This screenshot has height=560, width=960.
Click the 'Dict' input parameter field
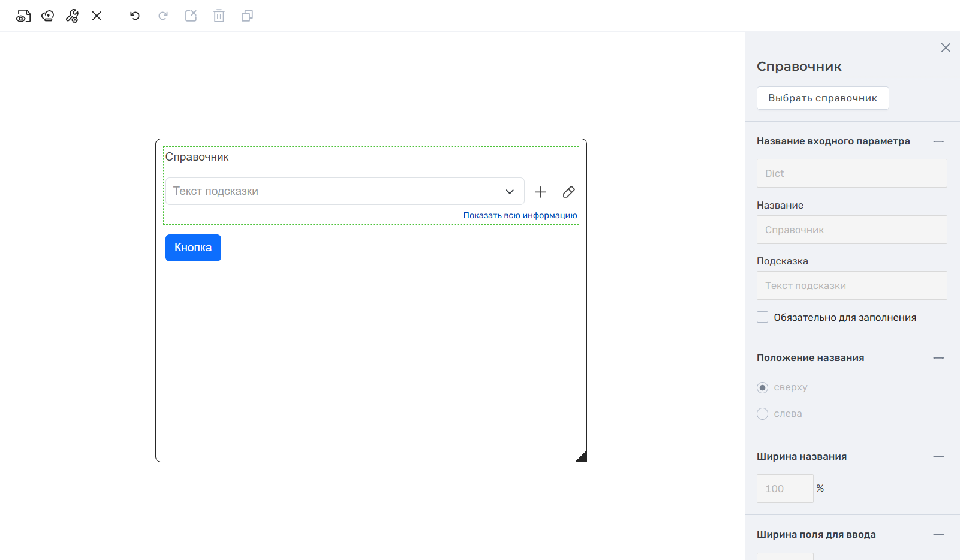click(851, 173)
